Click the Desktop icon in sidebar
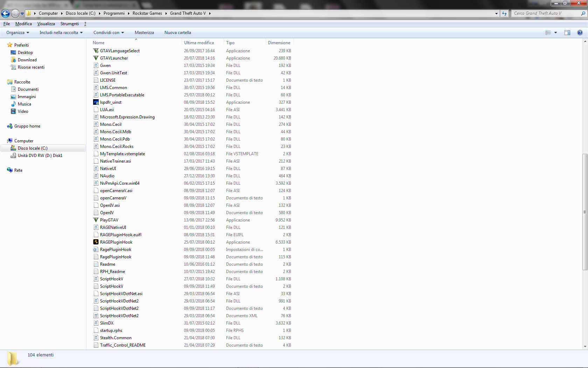Screen dimensions: 588x368 [x=13, y=53]
